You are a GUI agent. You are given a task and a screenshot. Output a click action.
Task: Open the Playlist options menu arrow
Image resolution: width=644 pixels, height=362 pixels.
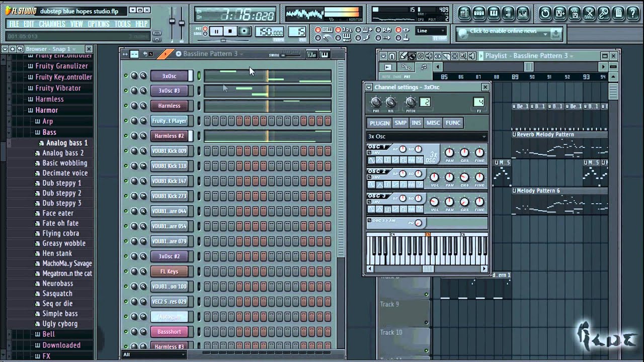pos(384,56)
